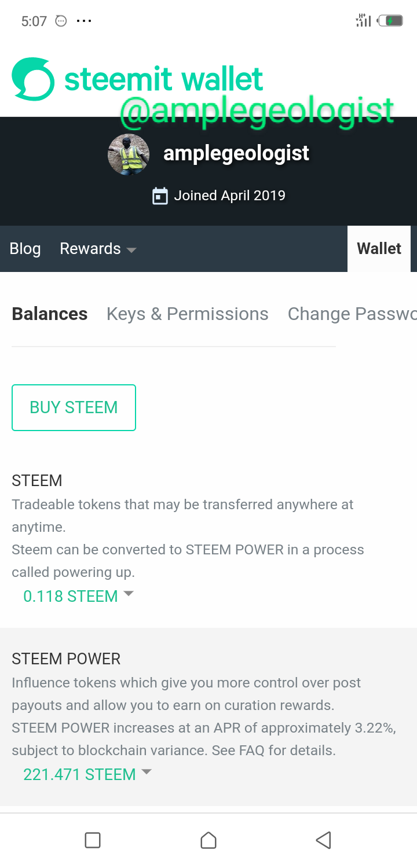Select the Balances tab
Viewport: 417px width, 868px height.
click(x=50, y=314)
